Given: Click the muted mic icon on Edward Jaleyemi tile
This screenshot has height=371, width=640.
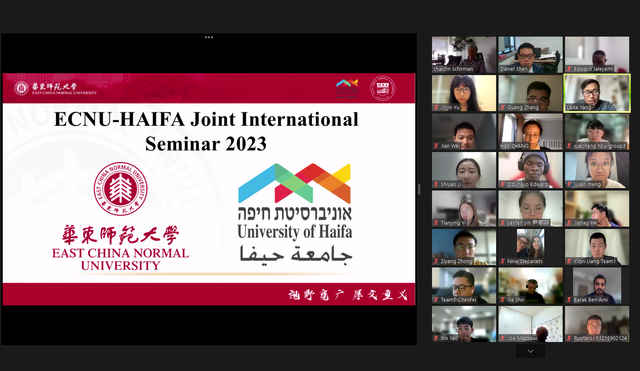Looking at the screenshot, I should [x=569, y=69].
